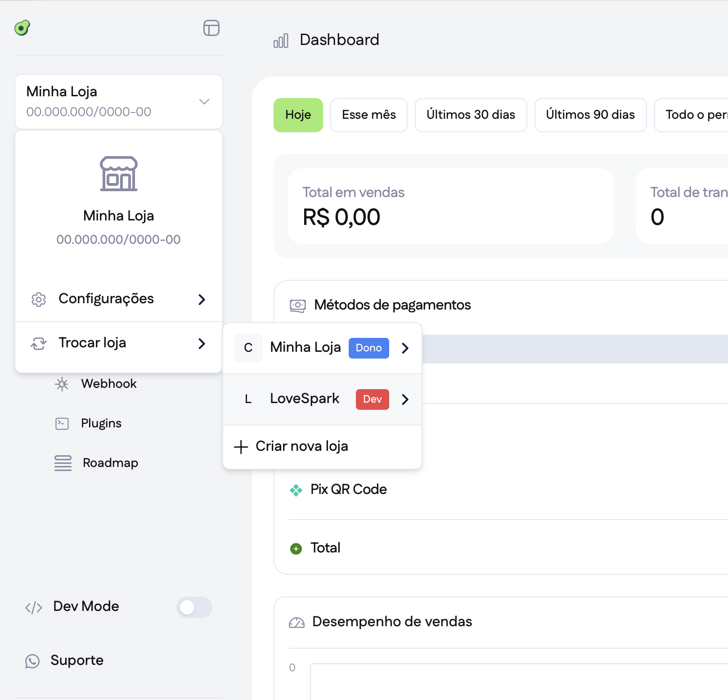
Task: Collapse sidebar using panel layout icon
Action: (x=211, y=28)
